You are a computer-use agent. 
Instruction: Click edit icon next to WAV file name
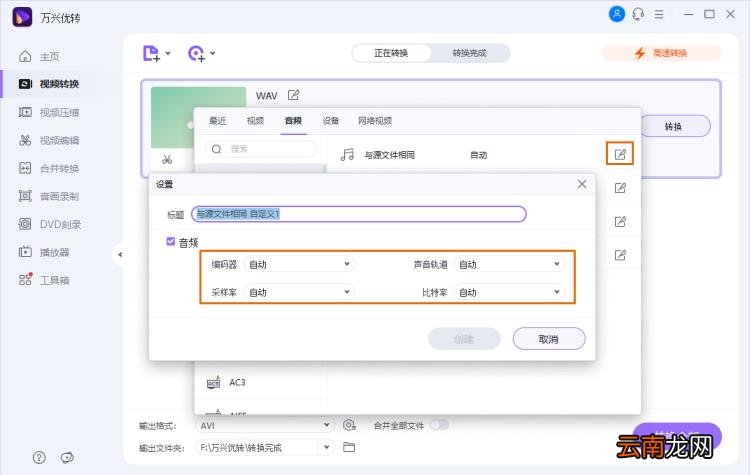[x=293, y=95]
